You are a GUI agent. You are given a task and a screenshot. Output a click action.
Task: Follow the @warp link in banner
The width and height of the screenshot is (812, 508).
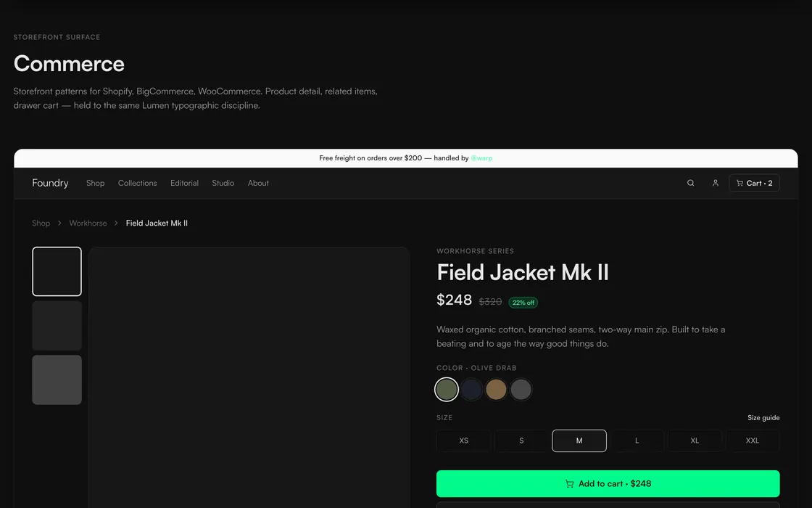pyautogui.click(x=481, y=158)
